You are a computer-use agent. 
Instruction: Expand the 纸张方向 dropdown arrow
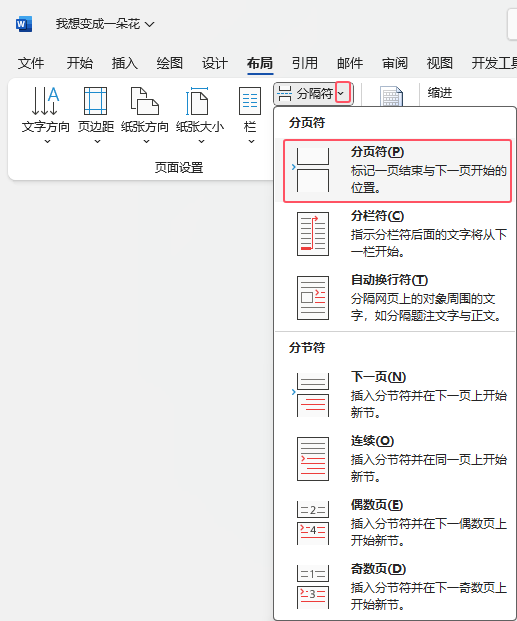coord(146,141)
